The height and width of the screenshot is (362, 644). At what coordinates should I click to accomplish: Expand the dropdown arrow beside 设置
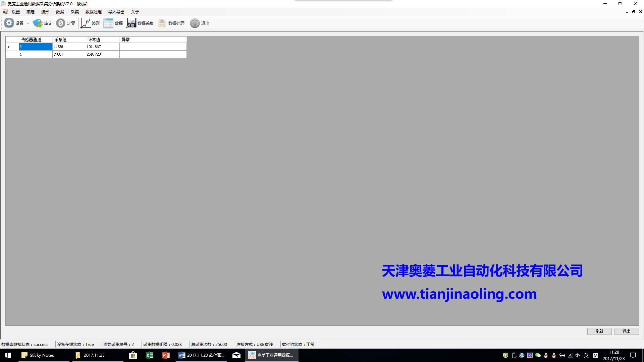click(x=28, y=23)
